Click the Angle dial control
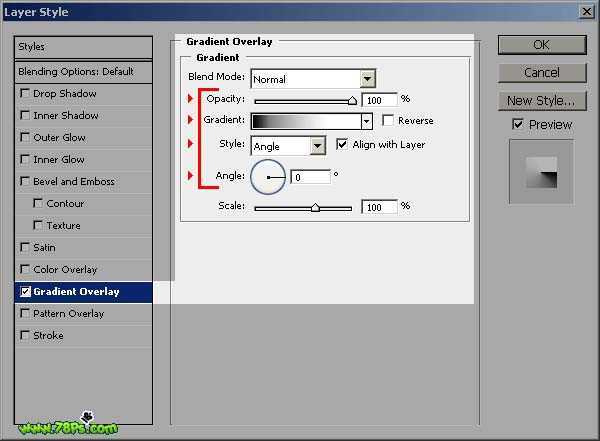Screen dimensions: 600x441 click(268, 177)
